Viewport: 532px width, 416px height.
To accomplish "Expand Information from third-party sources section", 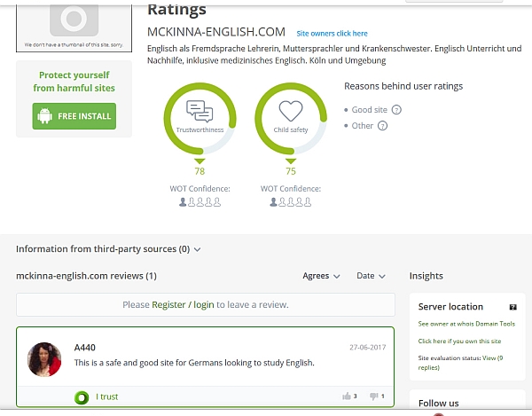I will coord(108,249).
